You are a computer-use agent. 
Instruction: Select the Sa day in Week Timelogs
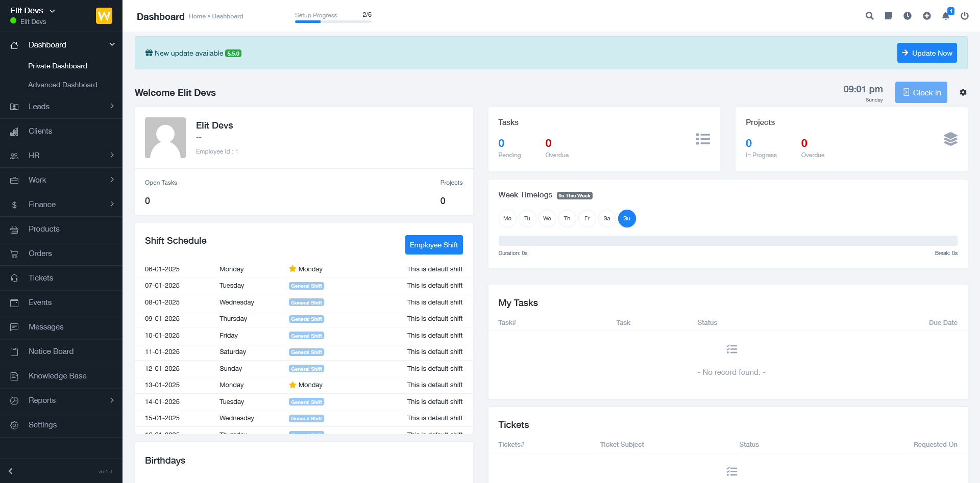click(x=607, y=218)
